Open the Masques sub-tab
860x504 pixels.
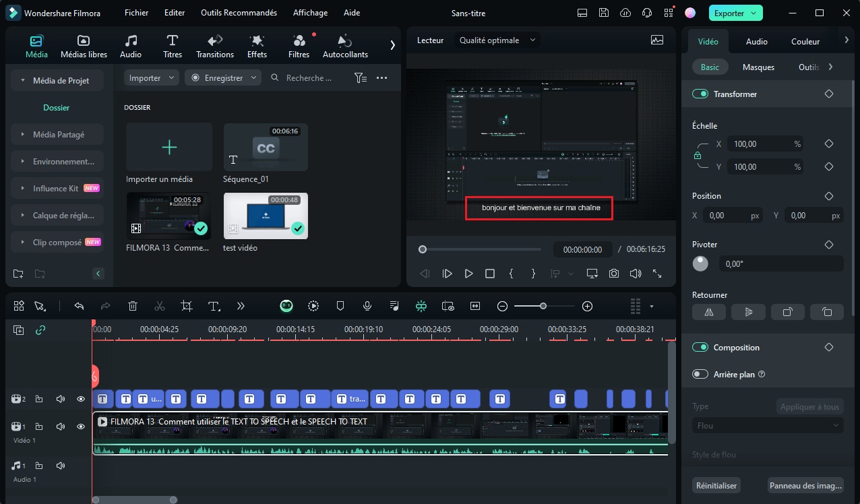click(x=758, y=67)
